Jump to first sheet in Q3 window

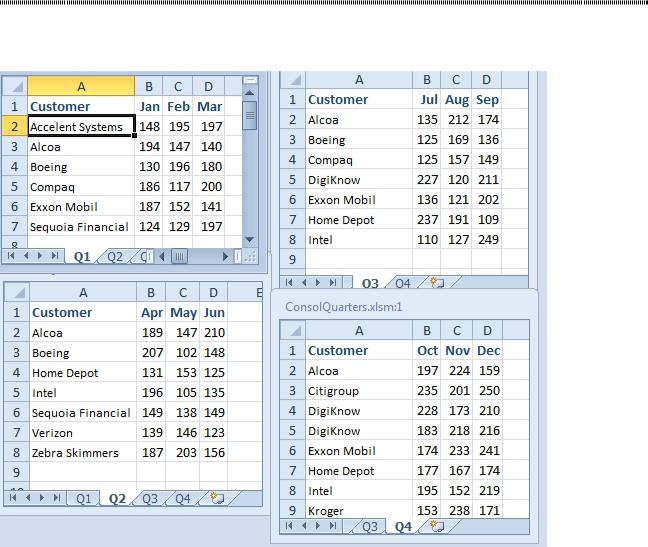click(289, 282)
